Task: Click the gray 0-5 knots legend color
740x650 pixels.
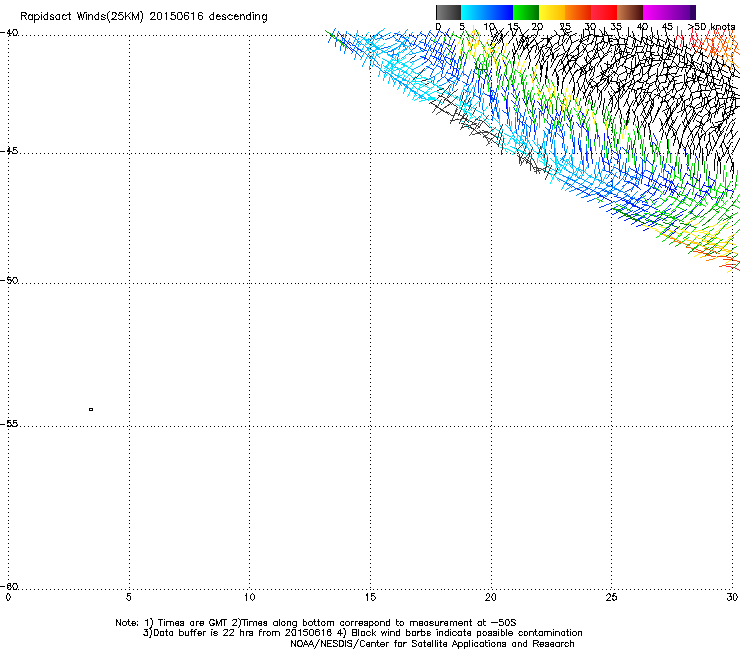Action: point(448,12)
